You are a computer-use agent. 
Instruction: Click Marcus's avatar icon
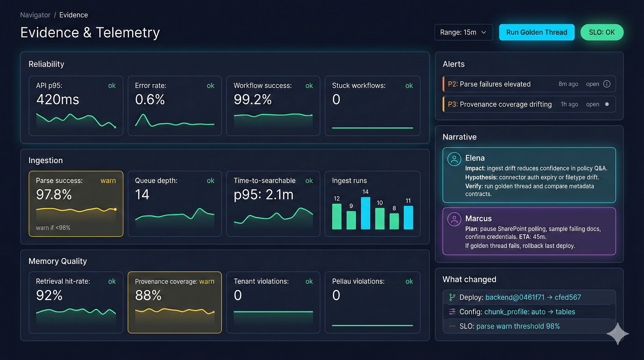point(454,219)
